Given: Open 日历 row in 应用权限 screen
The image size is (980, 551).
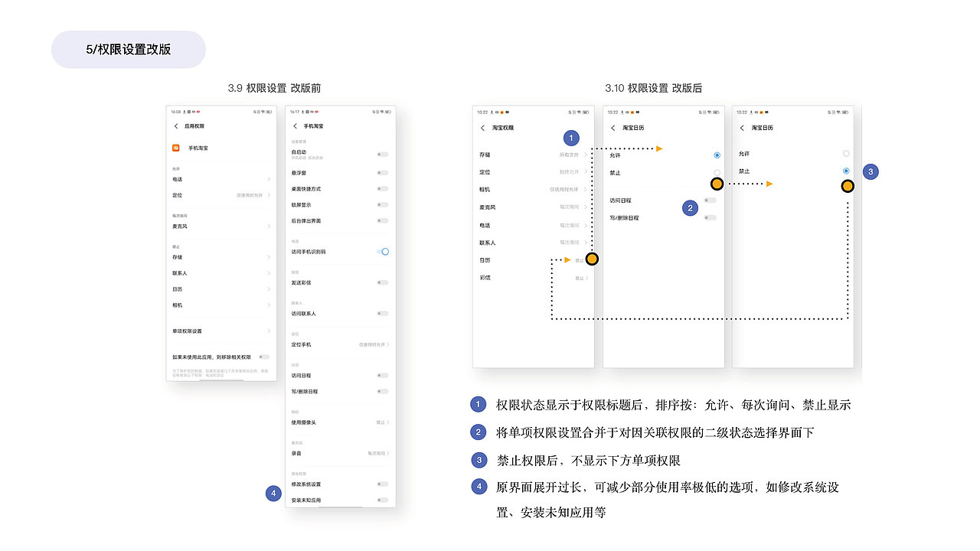Looking at the screenshot, I should [221, 289].
